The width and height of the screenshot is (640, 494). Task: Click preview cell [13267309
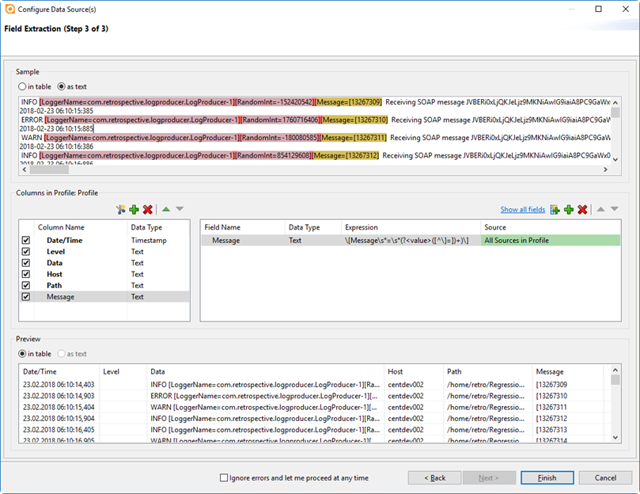click(x=551, y=385)
